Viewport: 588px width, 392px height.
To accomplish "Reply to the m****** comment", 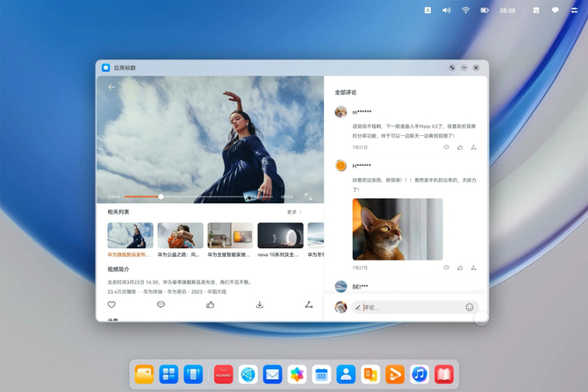I will pyautogui.click(x=446, y=147).
